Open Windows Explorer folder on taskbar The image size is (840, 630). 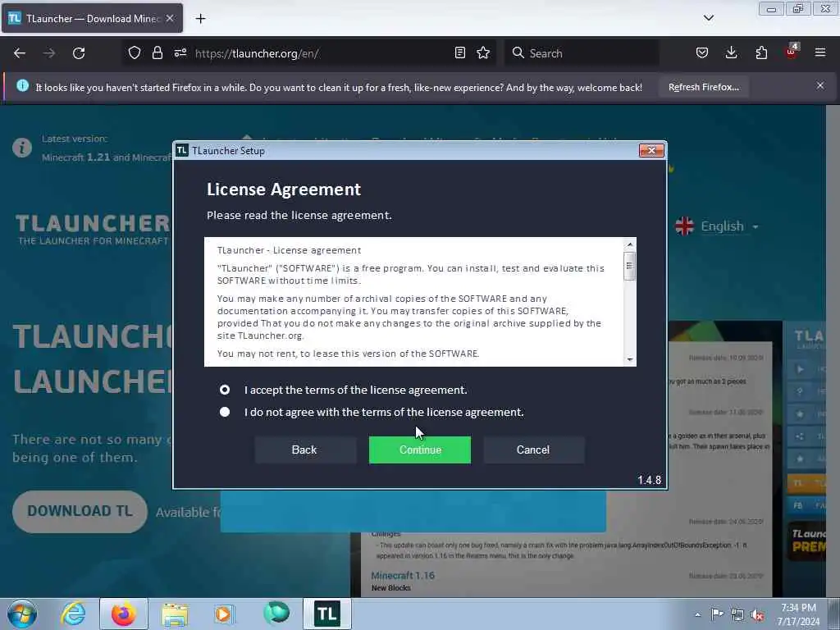[175, 614]
